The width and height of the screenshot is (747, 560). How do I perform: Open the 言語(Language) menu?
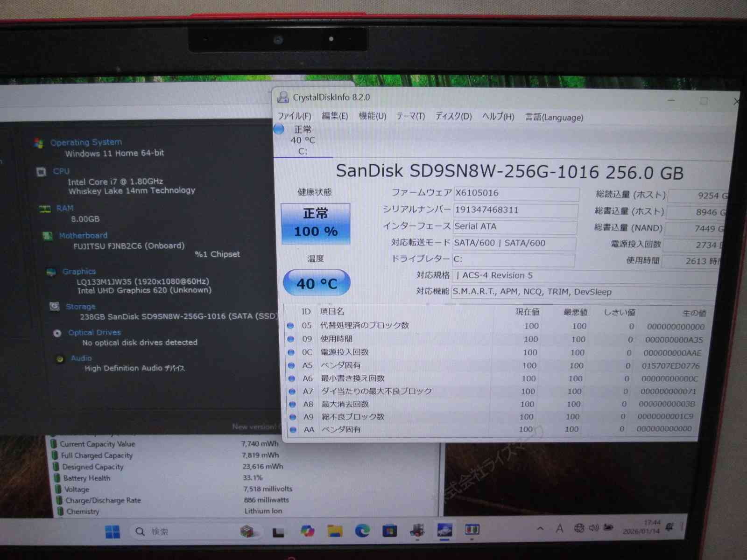pyautogui.click(x=554, y=118)
